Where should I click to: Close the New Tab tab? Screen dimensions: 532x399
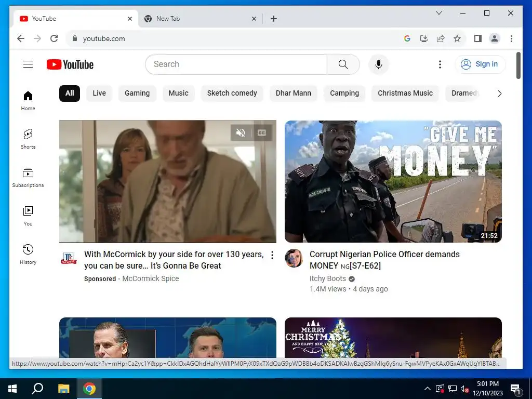[x=254, y=19]
